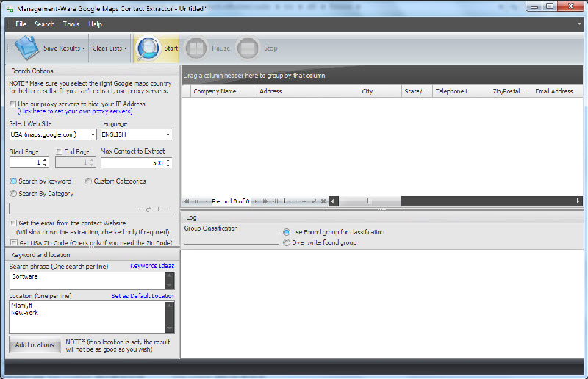Click the Address column header

point(308,91)
